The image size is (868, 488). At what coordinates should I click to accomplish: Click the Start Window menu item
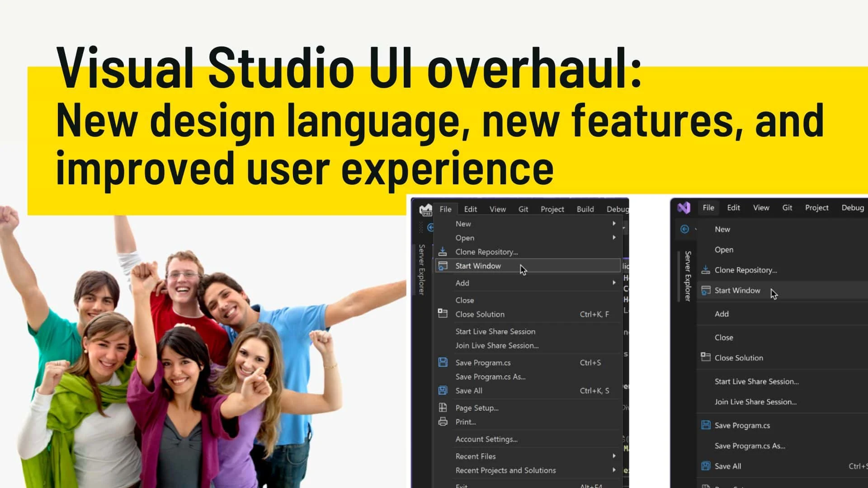[477, 266]
